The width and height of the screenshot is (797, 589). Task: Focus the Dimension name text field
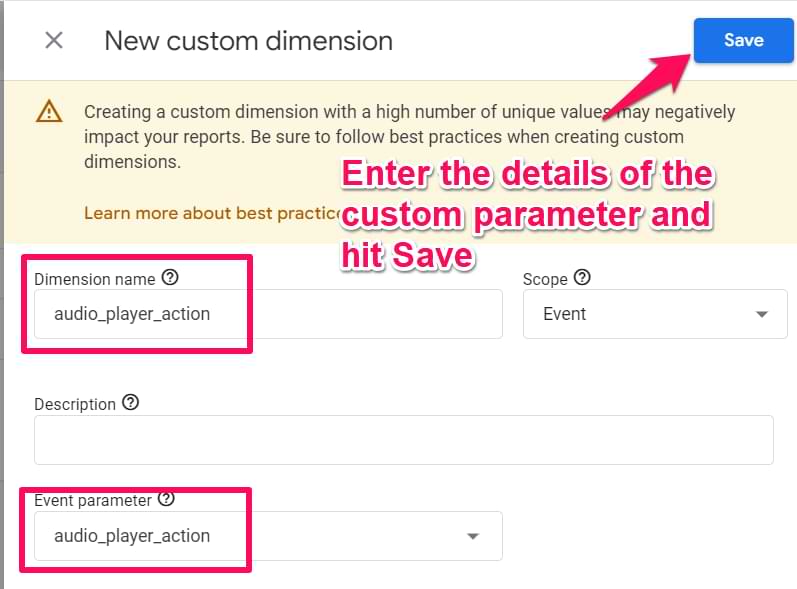click(268, 314)
